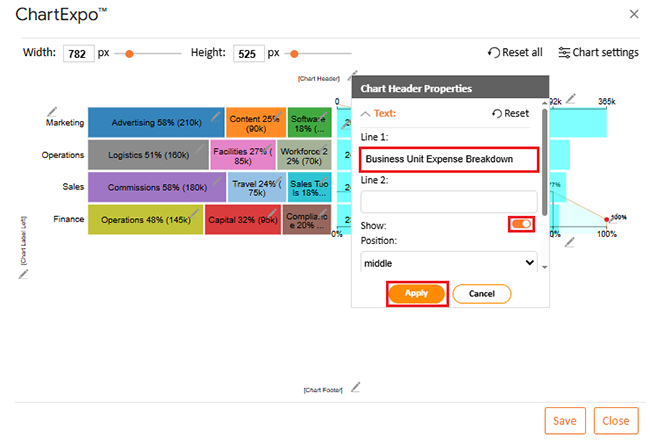
Task: Click edit pencil next to Chart Label Left
Action: [24, 273]
